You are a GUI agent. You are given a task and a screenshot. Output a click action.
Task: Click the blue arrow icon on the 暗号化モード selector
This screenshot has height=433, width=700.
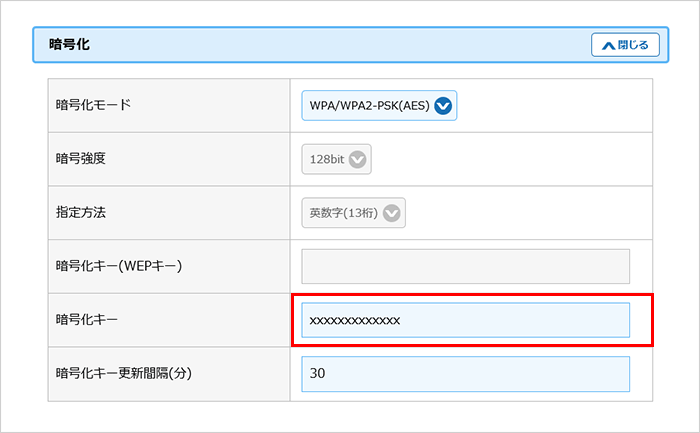click(444, 105)
